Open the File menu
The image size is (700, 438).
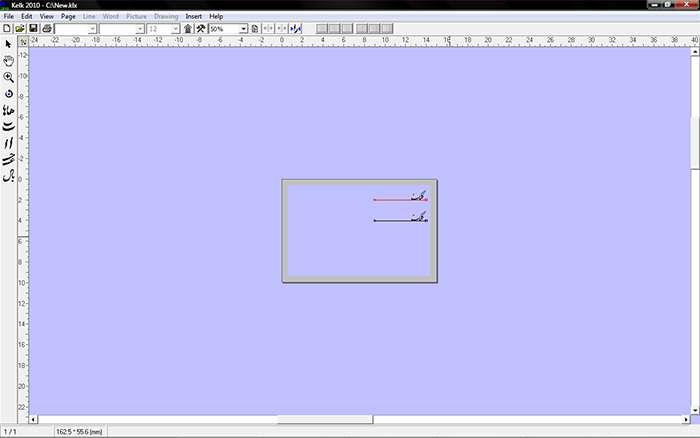(9, 17)
